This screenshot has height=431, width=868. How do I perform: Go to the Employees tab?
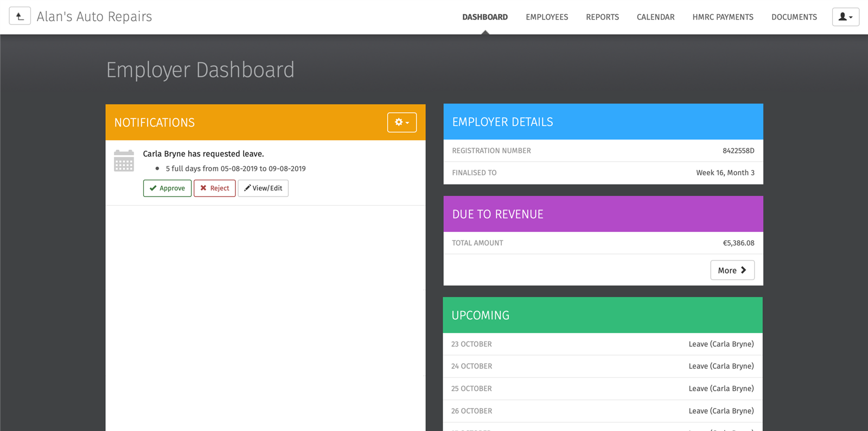tap(546, 17)
